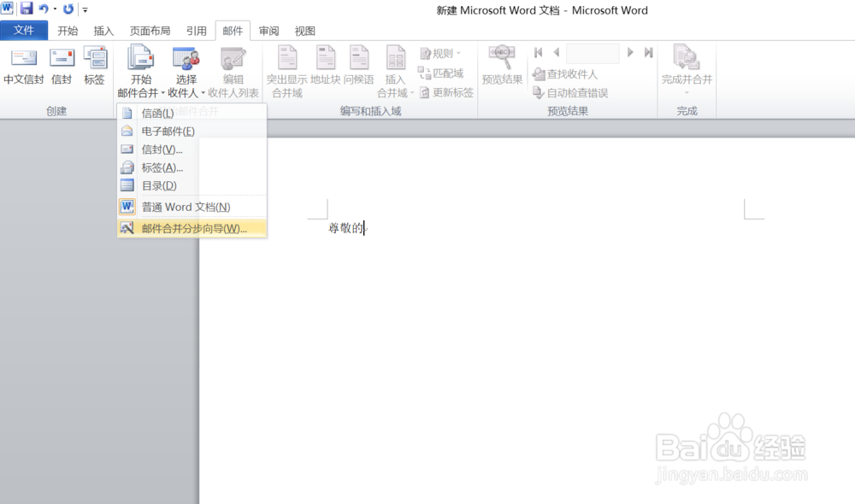Select 信封(V)... menu item
The image size is (855, 504).
tap(192, 149)
